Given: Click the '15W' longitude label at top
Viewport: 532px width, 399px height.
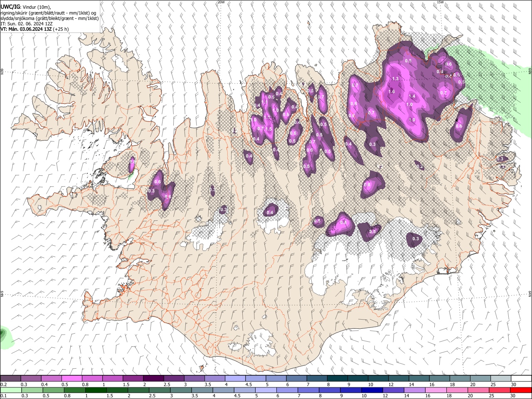Looking at the screenshot, I should 440,2.
